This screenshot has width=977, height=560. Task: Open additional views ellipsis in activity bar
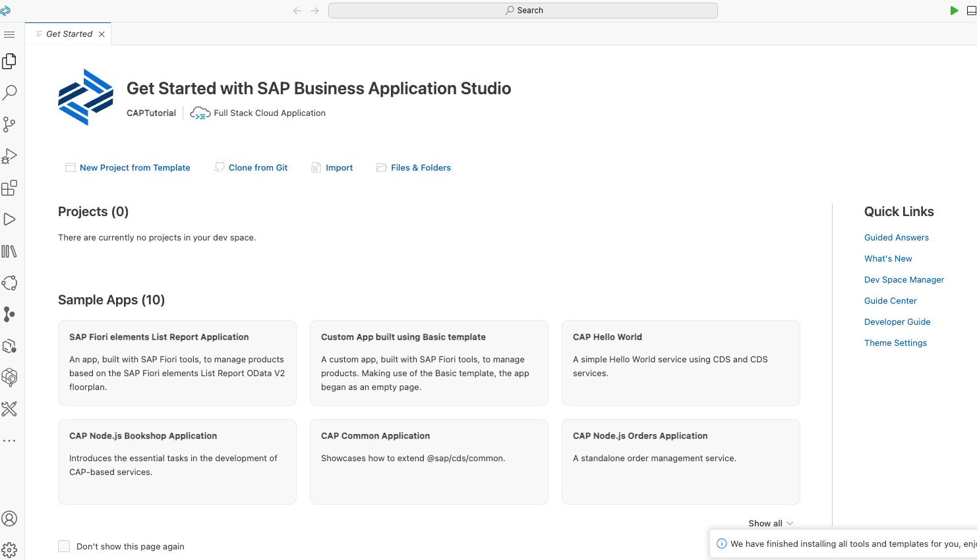(x=9, y=441)
